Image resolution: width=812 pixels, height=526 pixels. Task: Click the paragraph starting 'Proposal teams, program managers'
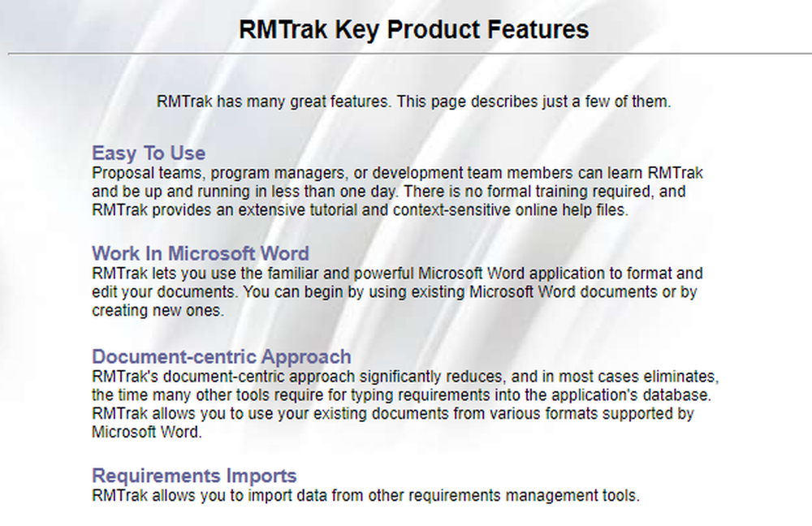[x=397, y=192]
